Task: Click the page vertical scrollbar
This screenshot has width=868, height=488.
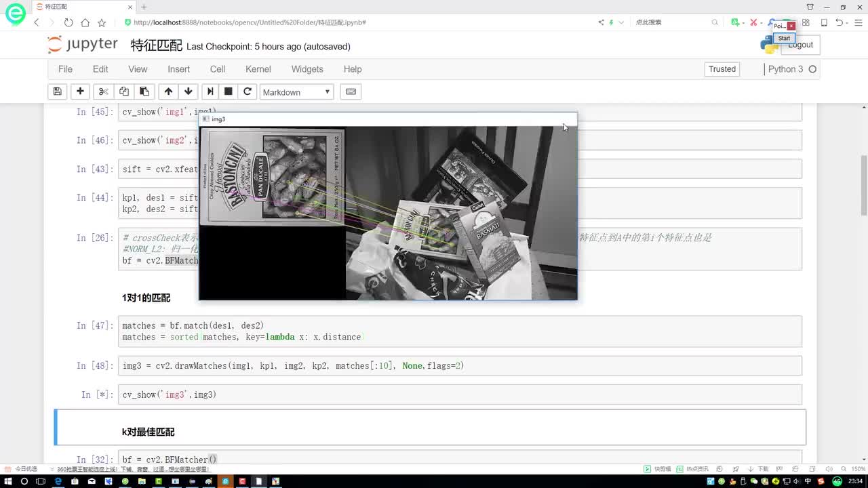Action: pos(864,185)
